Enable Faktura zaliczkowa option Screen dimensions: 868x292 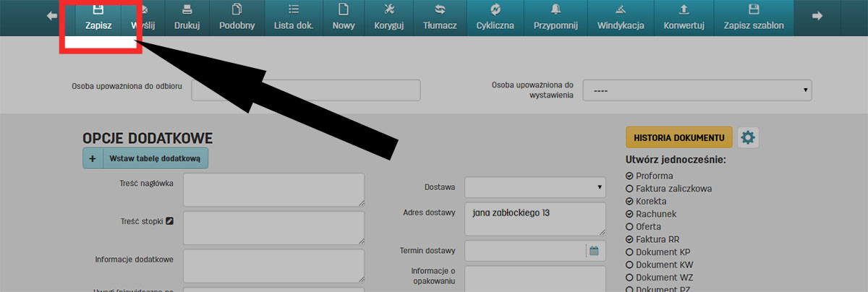[629, 189]
